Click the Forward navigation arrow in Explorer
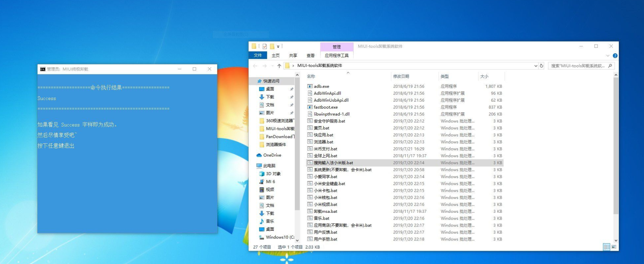This screenshot has height=264, width=644. tap(264, 66)
